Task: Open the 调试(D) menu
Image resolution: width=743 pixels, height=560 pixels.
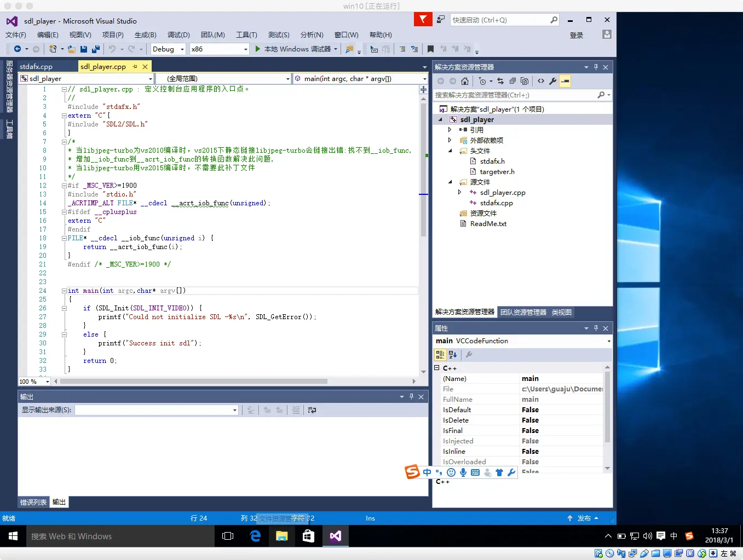Action: point(178,35)
